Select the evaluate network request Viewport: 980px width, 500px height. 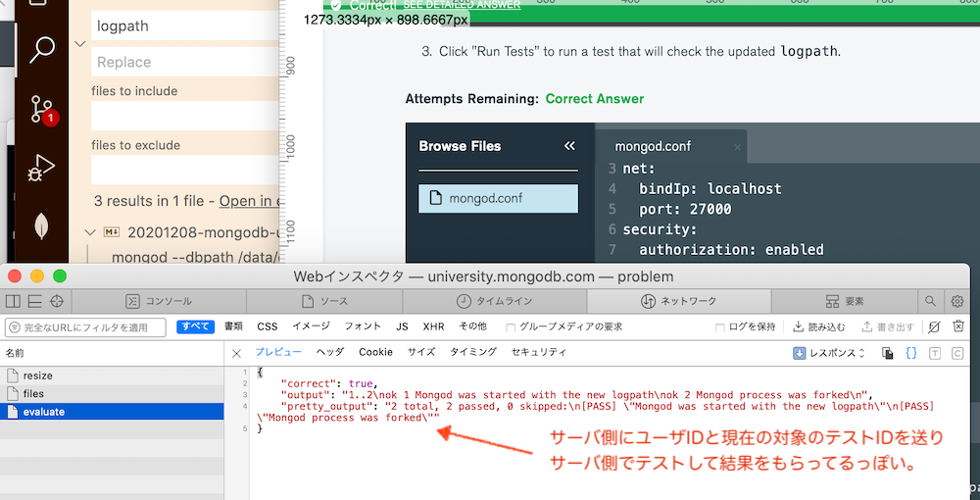[x=112, y=412]
